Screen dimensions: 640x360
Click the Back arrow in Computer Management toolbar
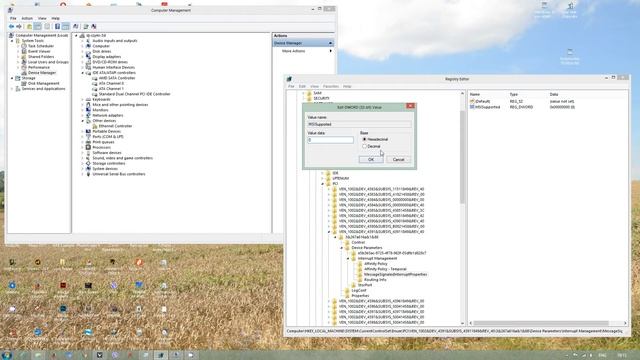click(x=11, y=27)
